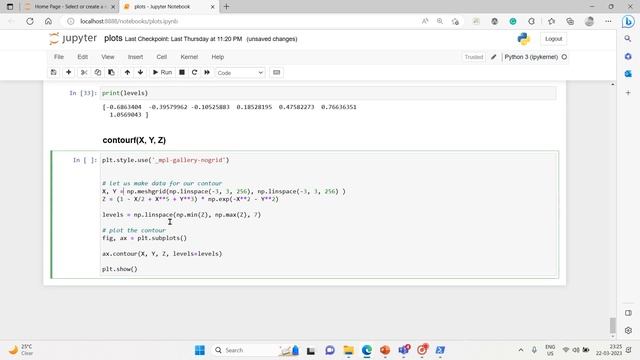640x360 pixels.
Task: Click the Logout button
Action: 553,39
